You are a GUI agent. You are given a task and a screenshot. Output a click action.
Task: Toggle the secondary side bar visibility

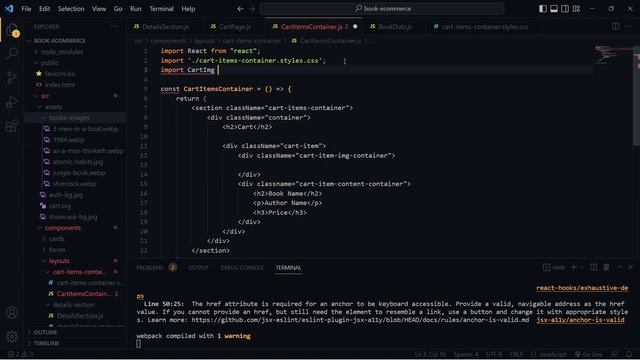coord(565,9)
